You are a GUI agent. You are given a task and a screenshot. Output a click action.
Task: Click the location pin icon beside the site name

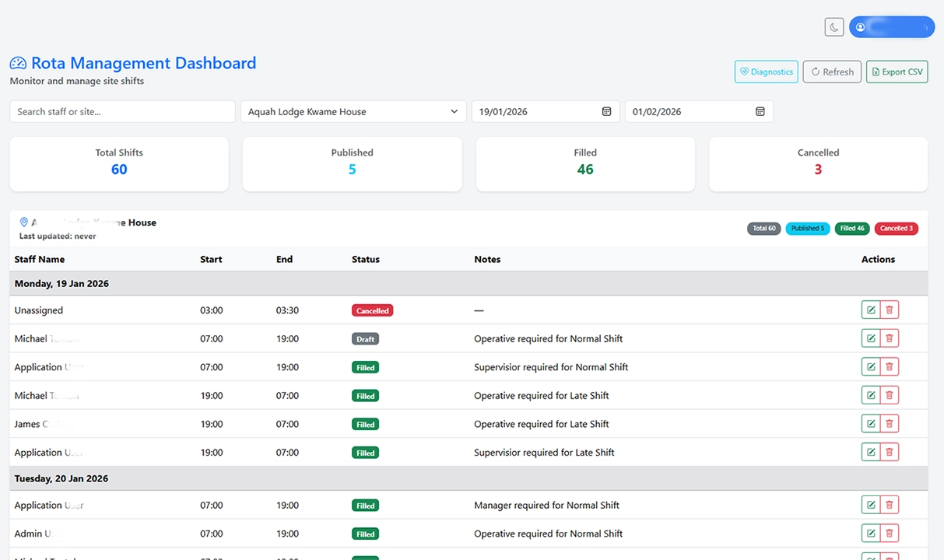(23, 222)
